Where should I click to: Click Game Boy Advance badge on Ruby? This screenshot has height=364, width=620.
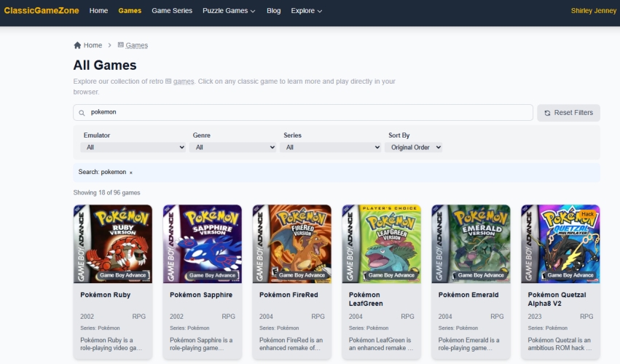(x=122, y=275)
